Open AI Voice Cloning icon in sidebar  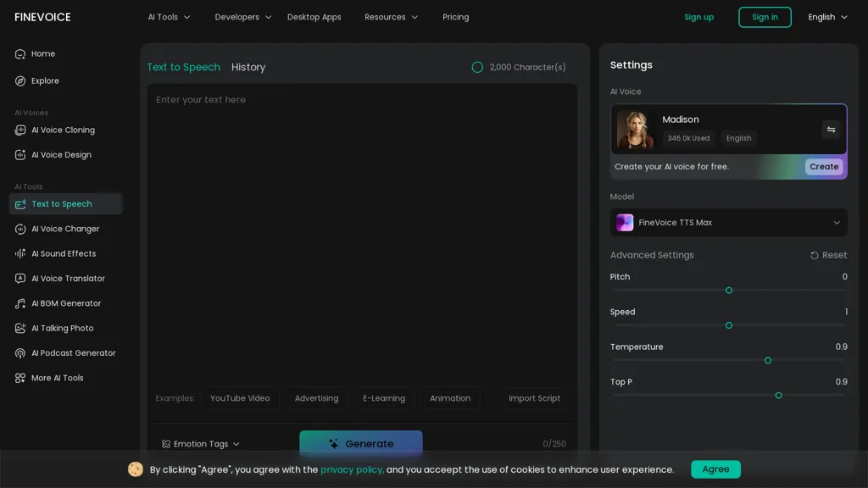(x=20, y=130)
